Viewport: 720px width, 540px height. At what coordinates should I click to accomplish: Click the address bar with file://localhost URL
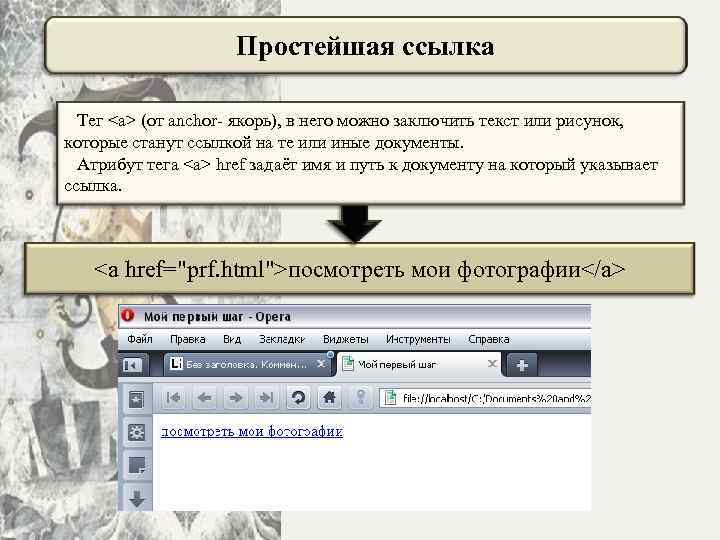point(486,398)
